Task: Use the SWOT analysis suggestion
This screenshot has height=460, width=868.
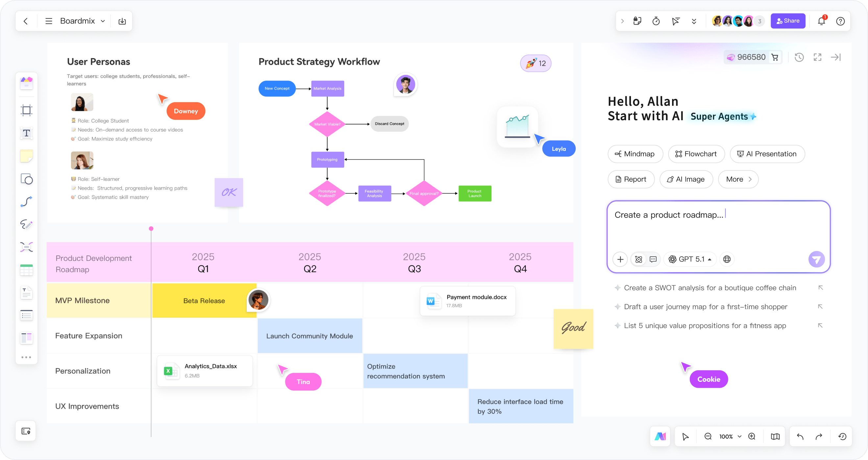Action: [718, 288]
